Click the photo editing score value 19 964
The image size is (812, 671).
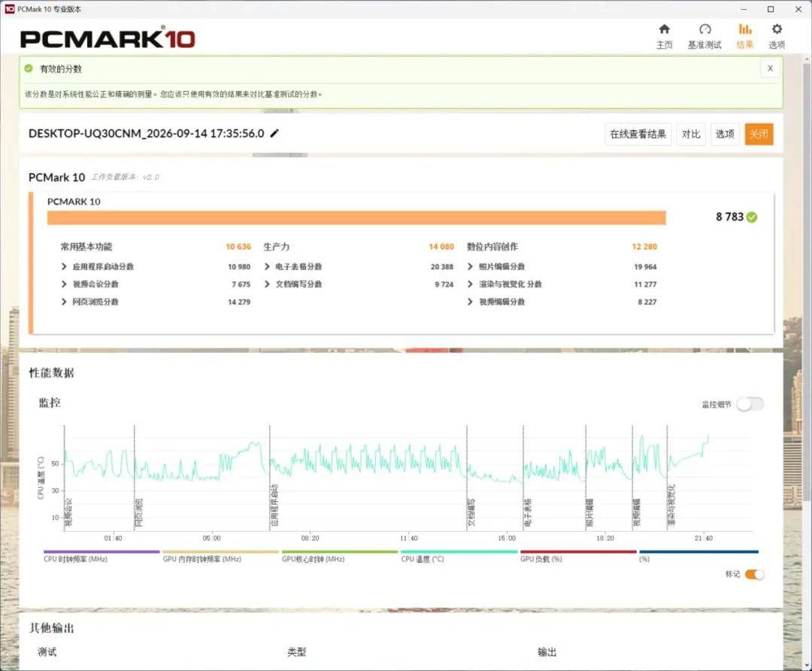pos(645,267)
